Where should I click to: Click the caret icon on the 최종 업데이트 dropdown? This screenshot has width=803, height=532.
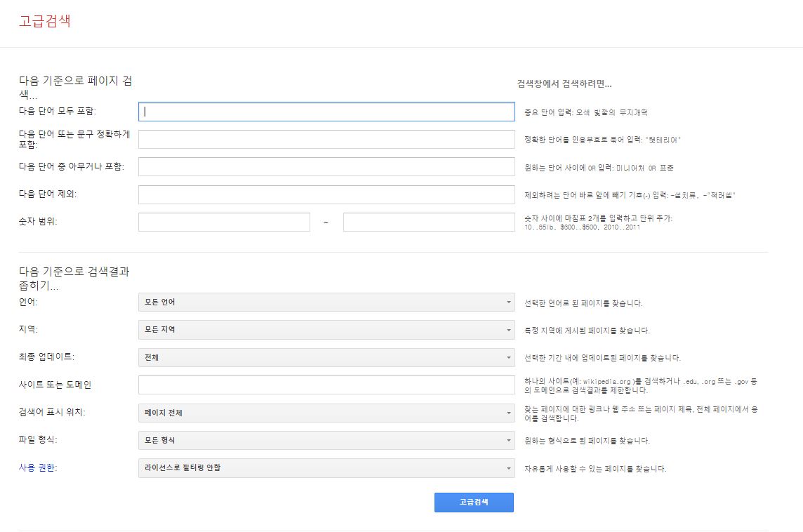coord(510,357)
